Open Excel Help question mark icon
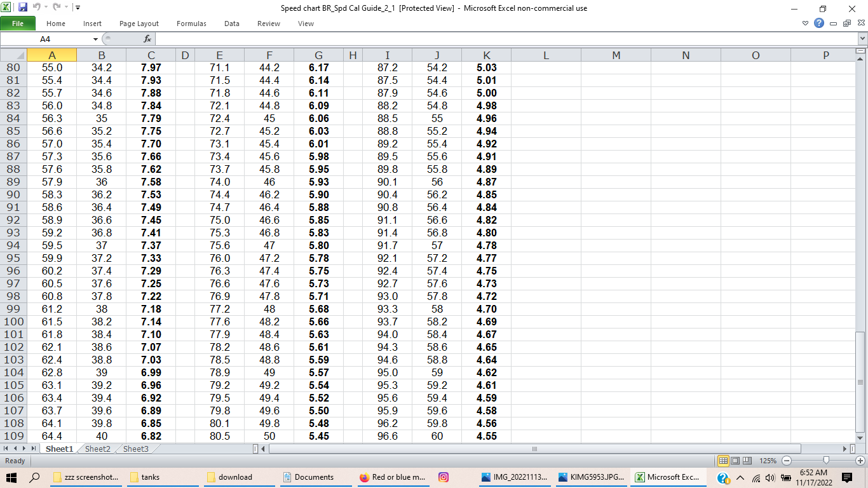This screenshot has width=868, height=488. pos(819,24)
